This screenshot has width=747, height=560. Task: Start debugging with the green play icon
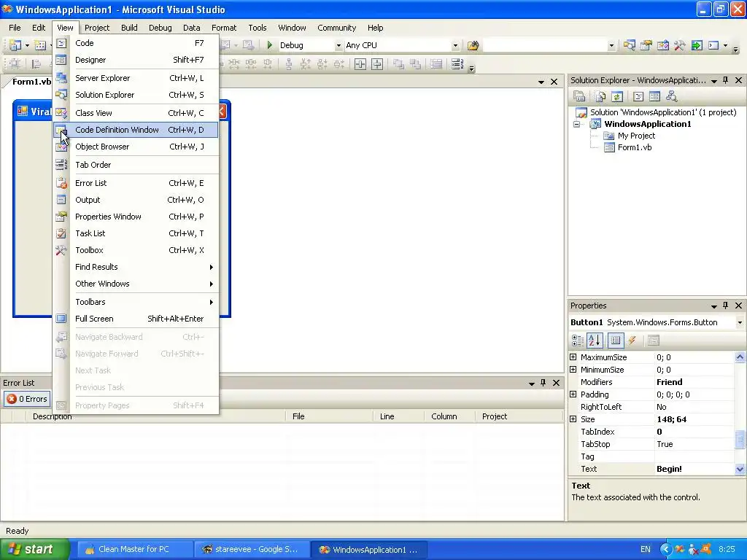click(x=270, y=45)
